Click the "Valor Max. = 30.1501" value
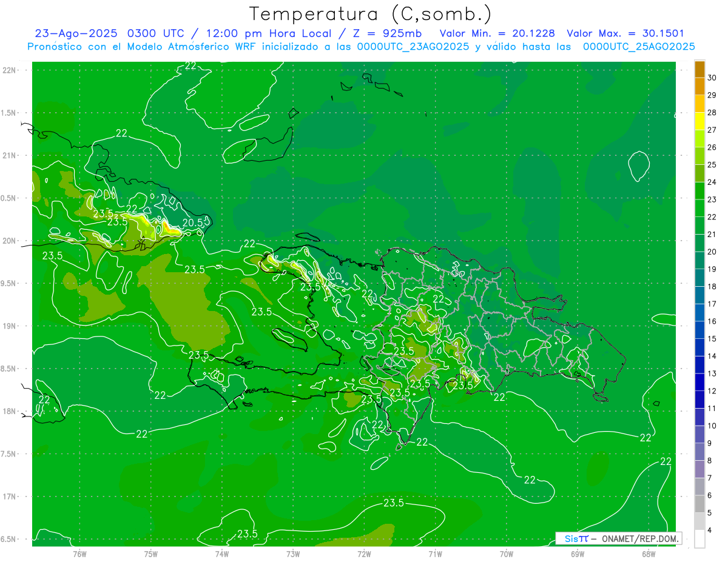This screenshot has width=728, height=562. 625,33
